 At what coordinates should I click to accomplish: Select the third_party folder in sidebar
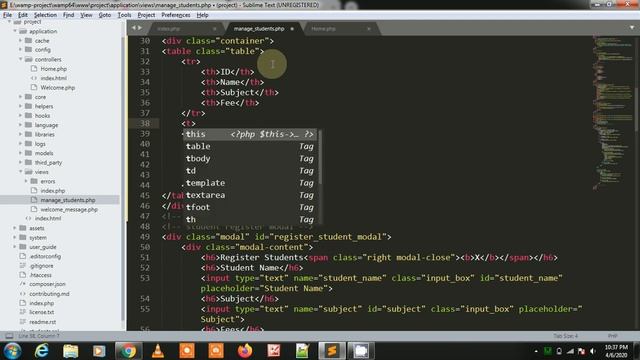[x=48, y=163]
